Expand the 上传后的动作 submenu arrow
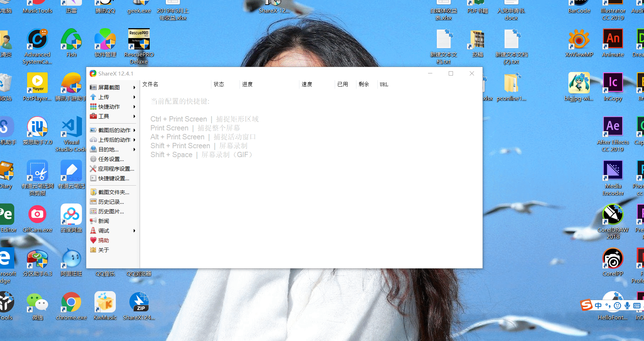Image resolution: width=644 pixels, height=341 pixels. [134, 140]
